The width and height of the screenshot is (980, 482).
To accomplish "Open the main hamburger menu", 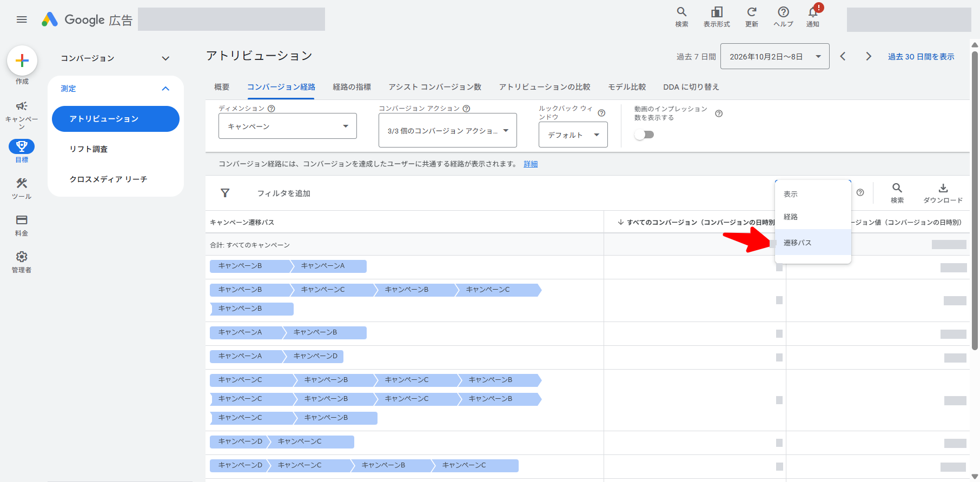I will pyautogui.click(x=22, y=19).
